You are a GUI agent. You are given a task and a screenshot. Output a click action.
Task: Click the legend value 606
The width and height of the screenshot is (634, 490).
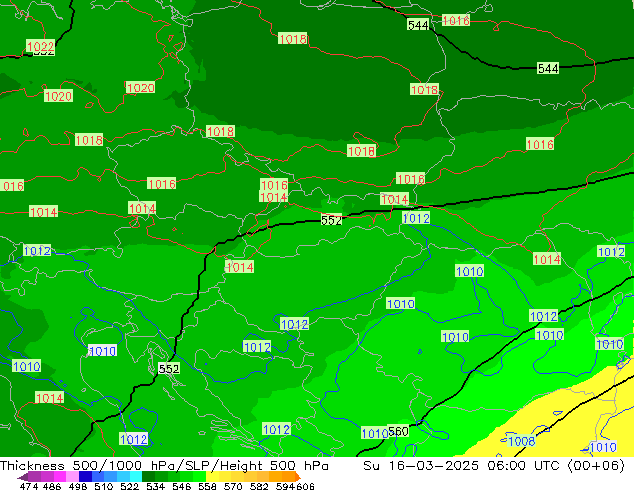(304, 486)
